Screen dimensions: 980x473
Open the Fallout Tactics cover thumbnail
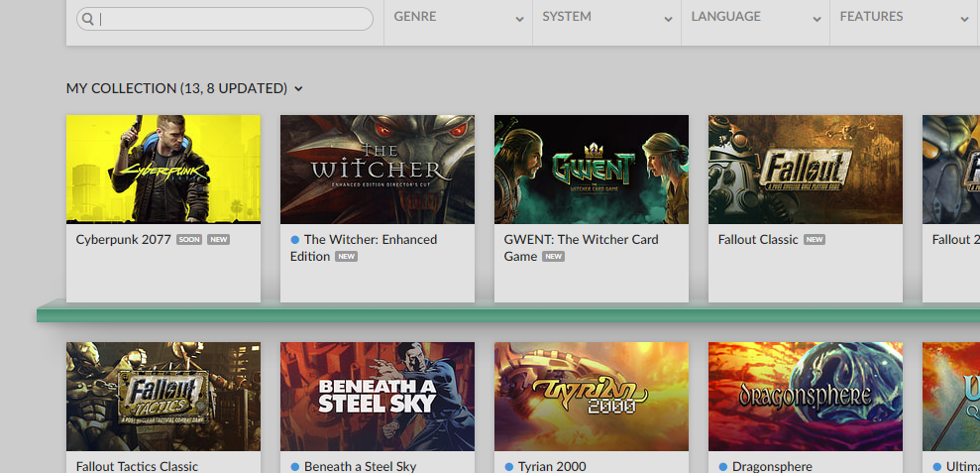(x=163, y=397)
